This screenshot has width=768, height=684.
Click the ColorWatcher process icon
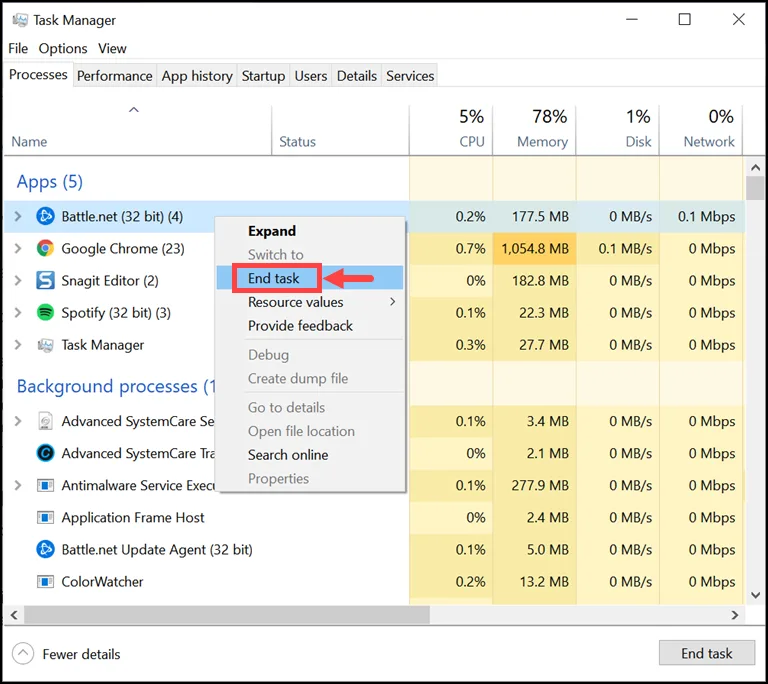point(46,582)
